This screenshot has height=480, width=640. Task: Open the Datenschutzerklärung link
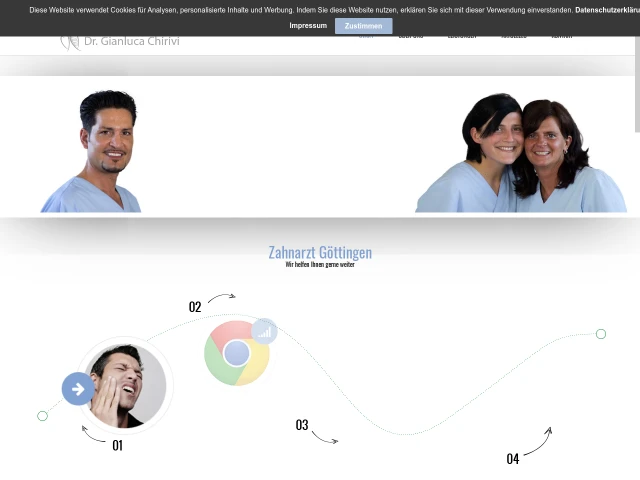coord(607,10)
